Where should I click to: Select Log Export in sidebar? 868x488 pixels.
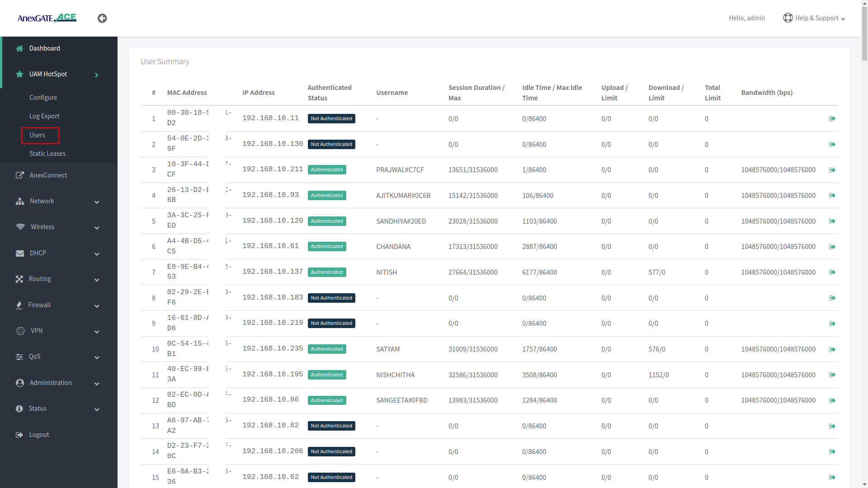44,116
